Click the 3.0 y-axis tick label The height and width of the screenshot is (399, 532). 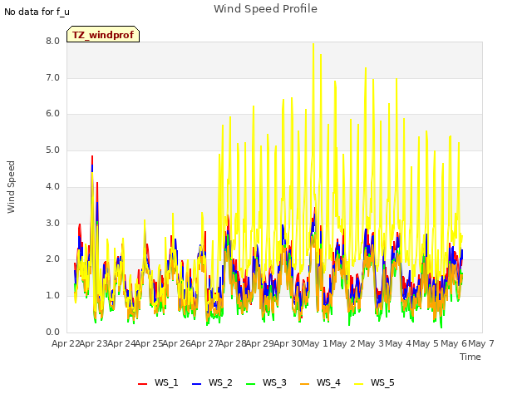point(52,224)
